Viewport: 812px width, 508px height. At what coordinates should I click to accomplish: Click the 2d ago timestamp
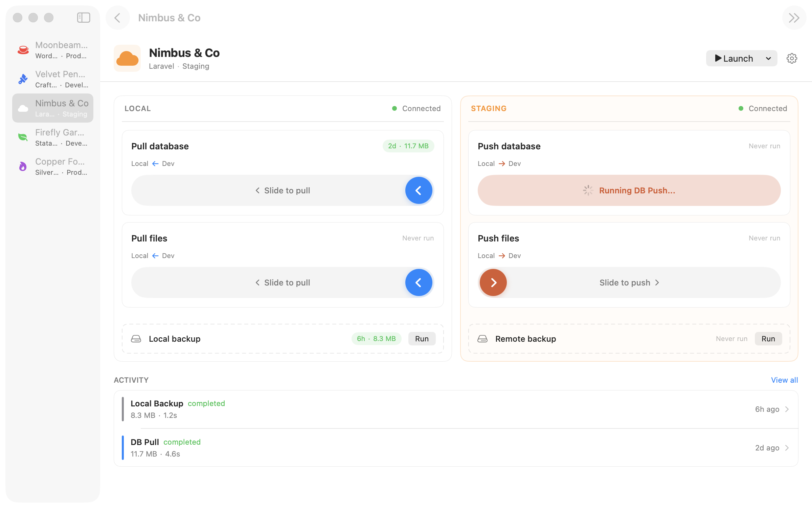point(767,448)
